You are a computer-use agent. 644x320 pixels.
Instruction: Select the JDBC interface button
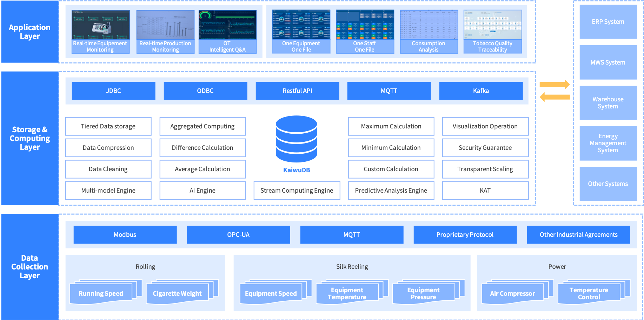(114, 91)
